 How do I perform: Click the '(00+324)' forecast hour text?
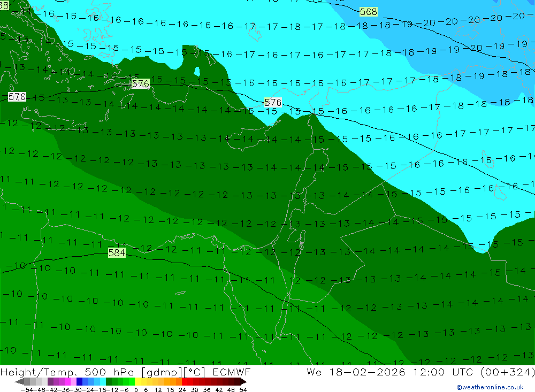tap(508, 372)
